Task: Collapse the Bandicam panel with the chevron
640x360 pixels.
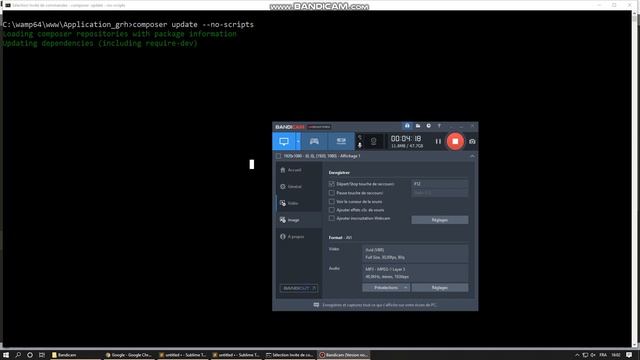Action: tap(472, 156)
